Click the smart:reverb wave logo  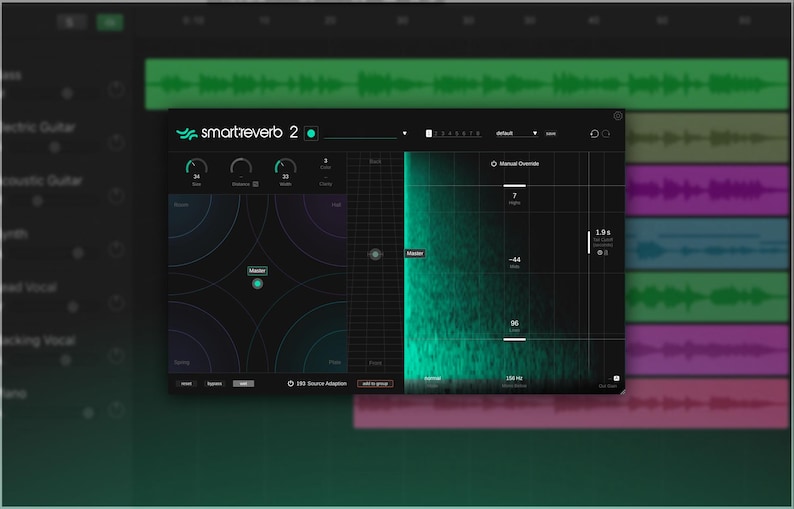(186, 133)
